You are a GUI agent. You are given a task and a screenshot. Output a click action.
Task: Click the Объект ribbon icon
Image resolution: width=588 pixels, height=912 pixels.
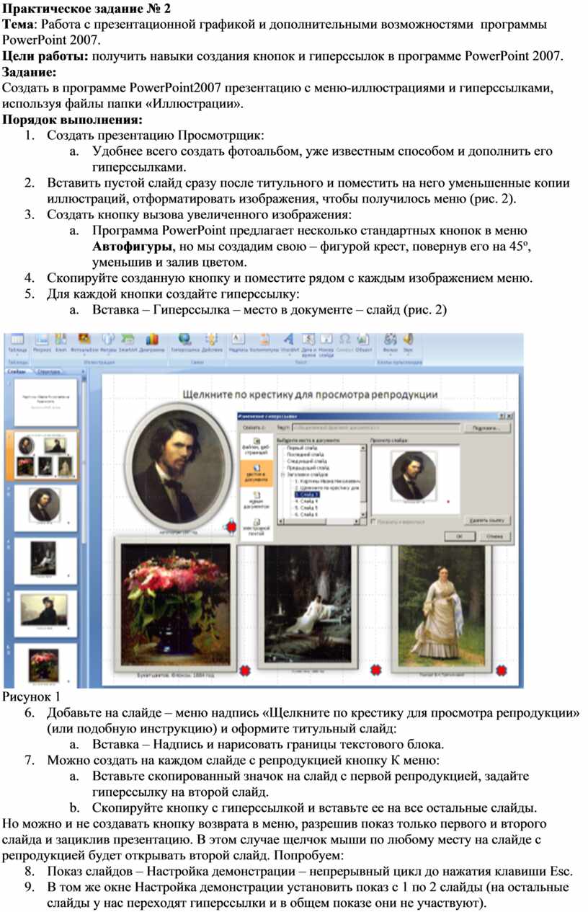363,343
